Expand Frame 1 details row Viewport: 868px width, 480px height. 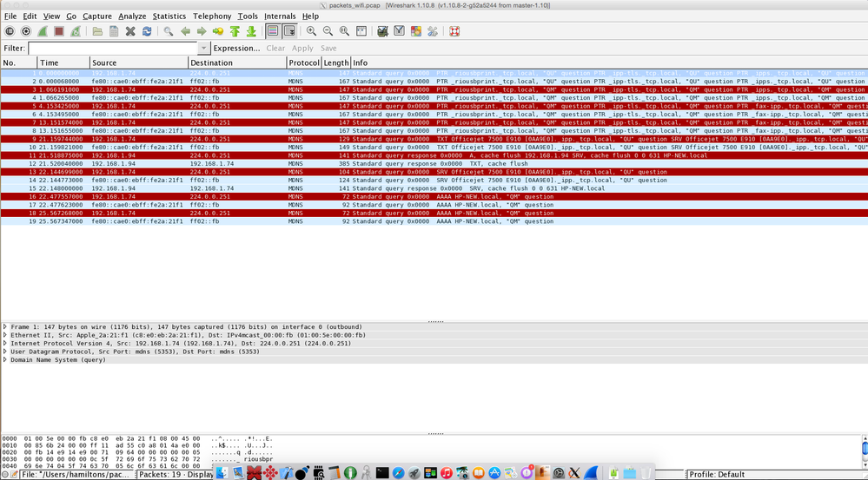[5, 327]
